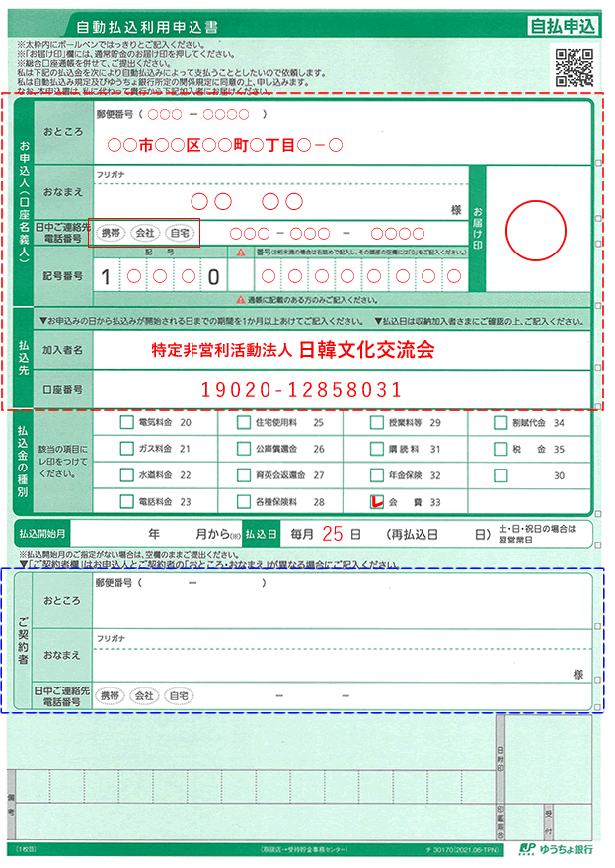
Task: Click the ご契約者 おなまえ name field
Action: [342, 666]
